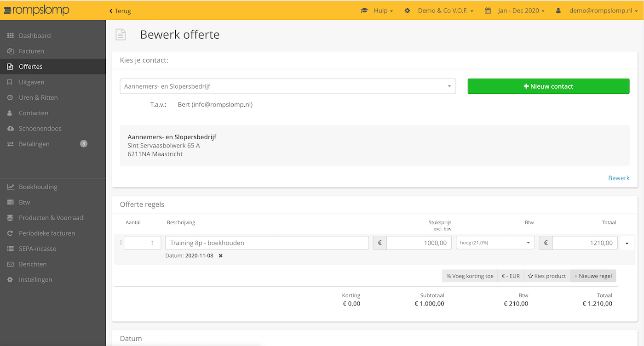Expand the row options caret menu

pyautogui.click(x=627, y=243)
